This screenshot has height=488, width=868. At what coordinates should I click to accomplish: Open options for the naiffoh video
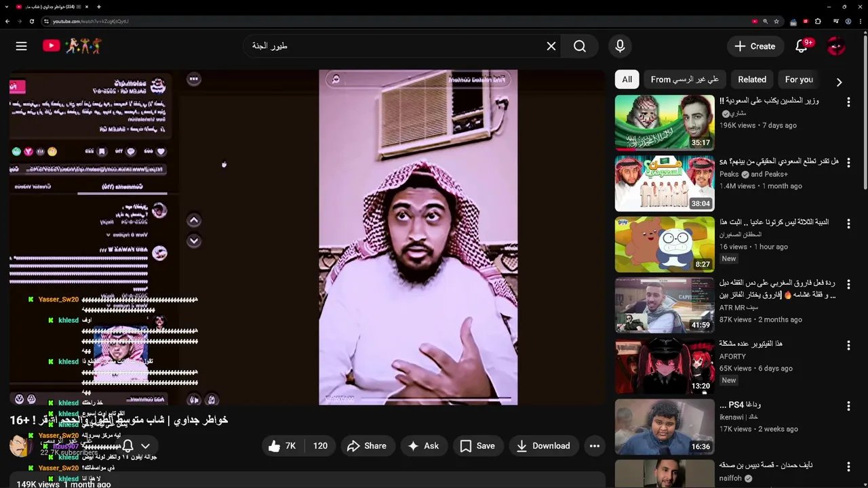848,466
